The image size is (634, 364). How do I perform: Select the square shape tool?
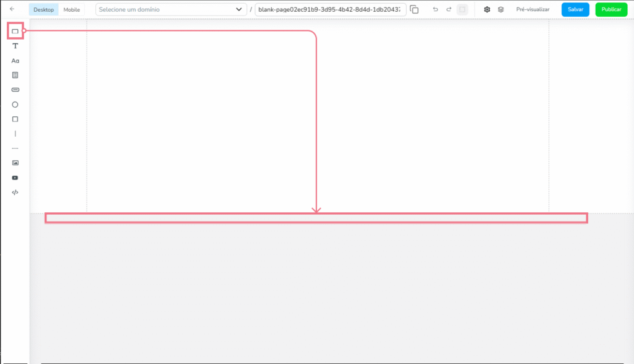[15, 119]
